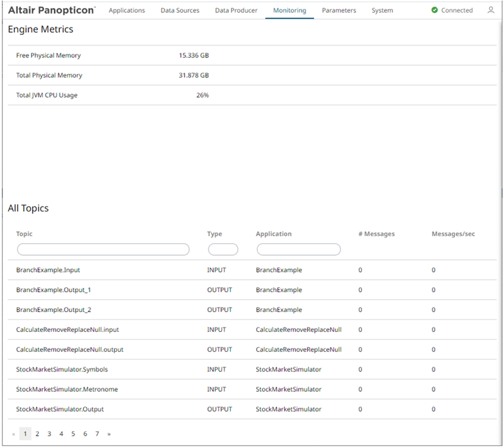The height and width of the screenshot is (448, 504).
Task: Switch to the Data Sources tab
Action: [180, 10]
